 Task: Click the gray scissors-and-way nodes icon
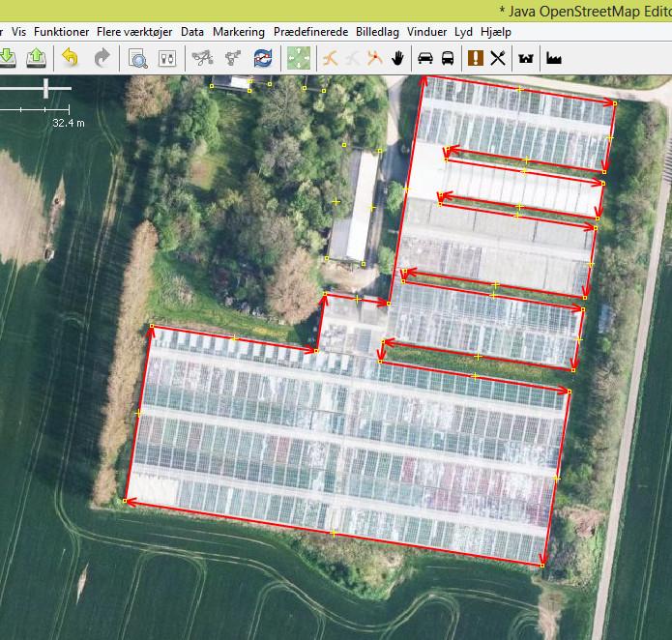tap(202, 58)
